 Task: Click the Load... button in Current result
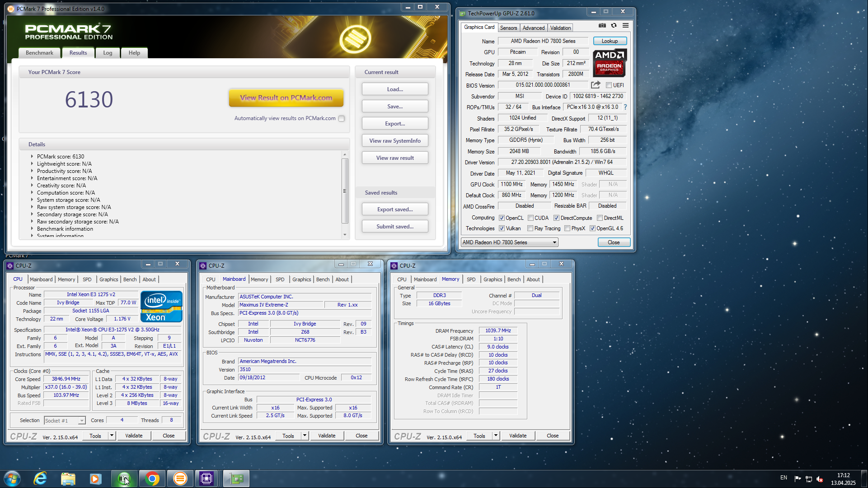395,89
